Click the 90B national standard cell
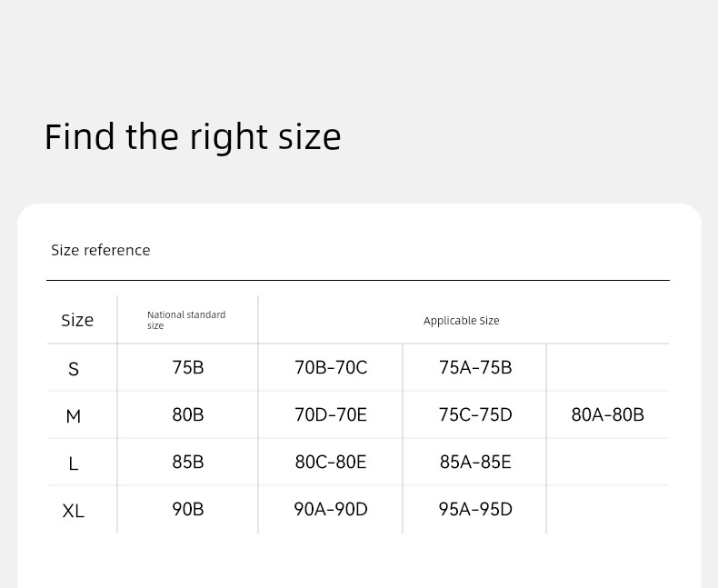This screenshot has height=588, width=718. point(188,509)
